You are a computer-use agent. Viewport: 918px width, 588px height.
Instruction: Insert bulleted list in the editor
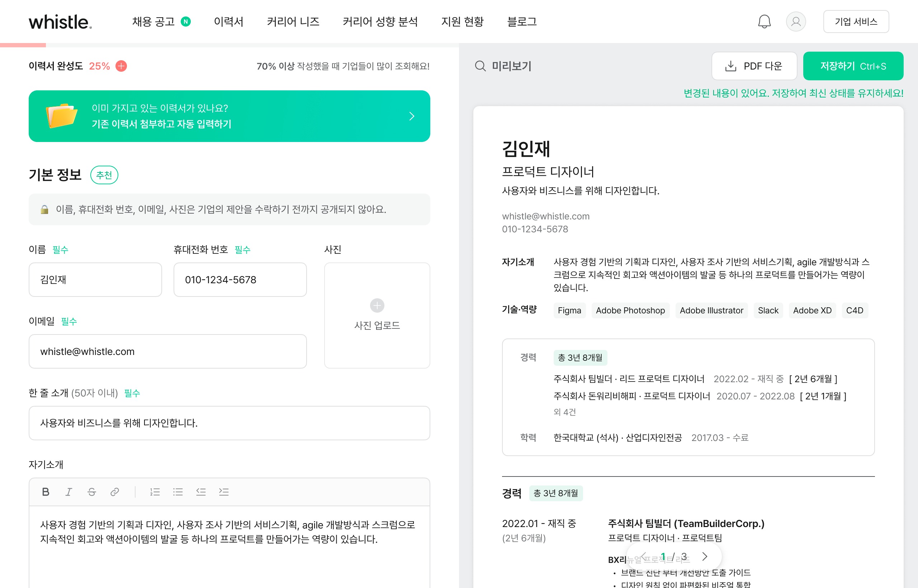pos(178,492)
